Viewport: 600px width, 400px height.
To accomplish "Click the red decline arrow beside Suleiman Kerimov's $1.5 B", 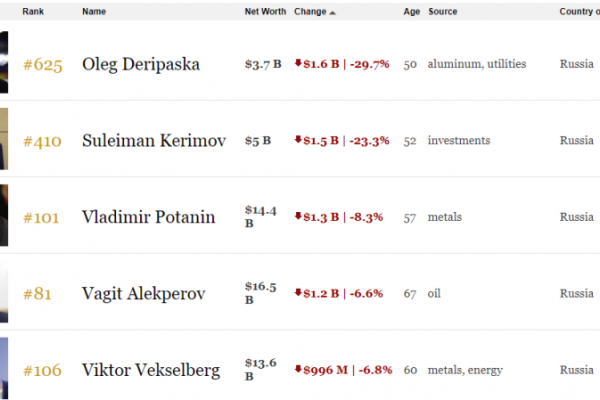I will point(297,140).
